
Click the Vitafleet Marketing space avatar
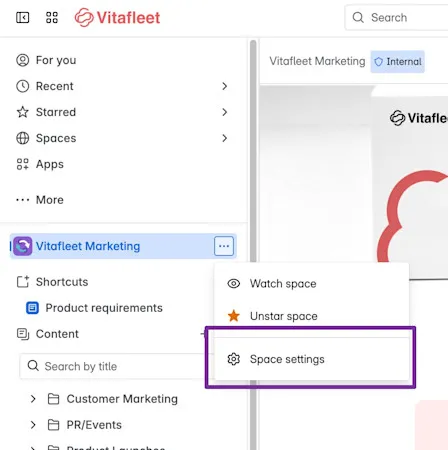23,246
